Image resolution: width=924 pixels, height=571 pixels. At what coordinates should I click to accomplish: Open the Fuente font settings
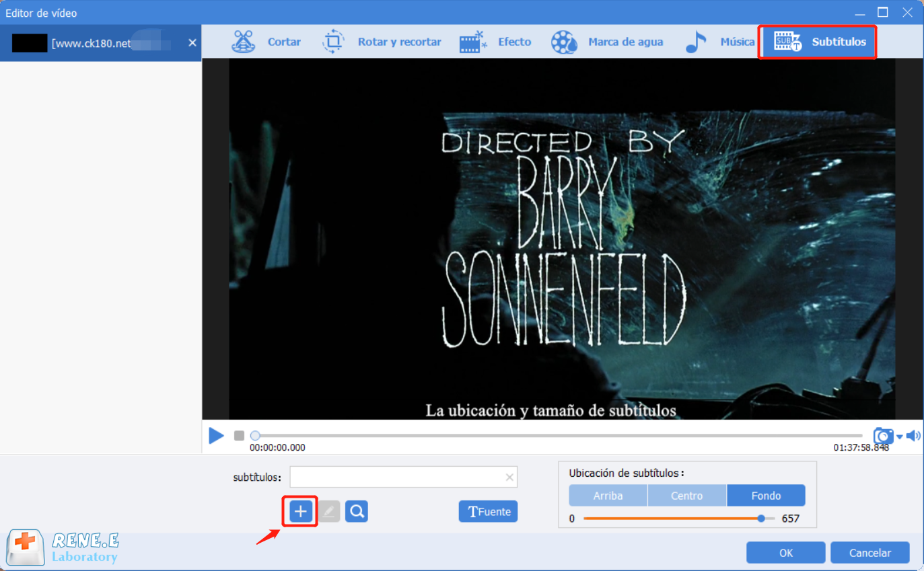489,512
